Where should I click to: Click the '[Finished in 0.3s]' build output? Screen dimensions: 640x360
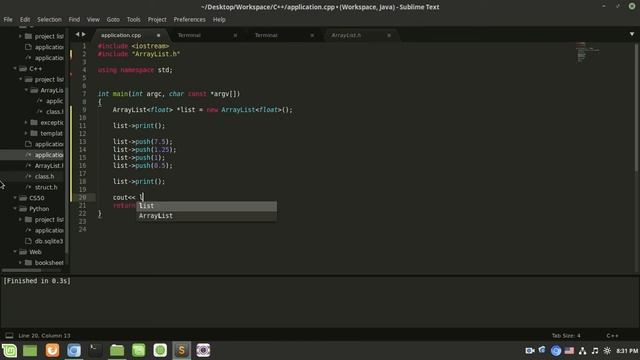point(37,281)
